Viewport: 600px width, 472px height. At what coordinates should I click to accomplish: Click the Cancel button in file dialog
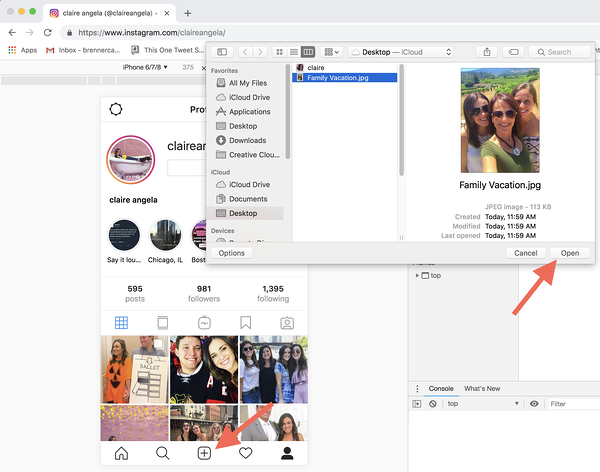[526, 253]
